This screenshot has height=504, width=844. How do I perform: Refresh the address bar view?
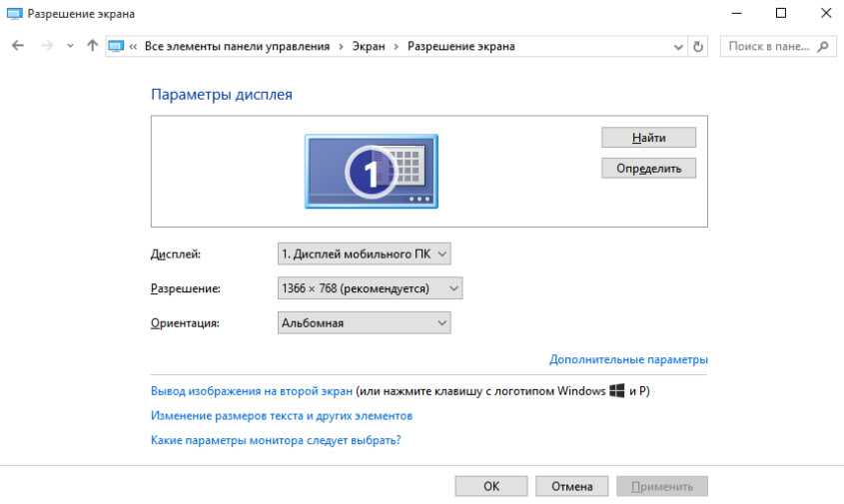click(x=698, y=47)
